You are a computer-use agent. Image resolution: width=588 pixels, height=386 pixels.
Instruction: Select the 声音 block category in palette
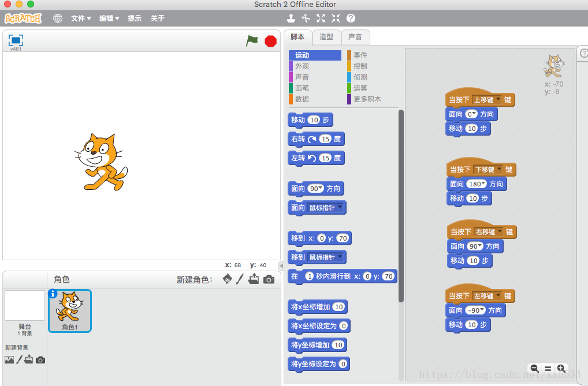click(x=315, y=77)
